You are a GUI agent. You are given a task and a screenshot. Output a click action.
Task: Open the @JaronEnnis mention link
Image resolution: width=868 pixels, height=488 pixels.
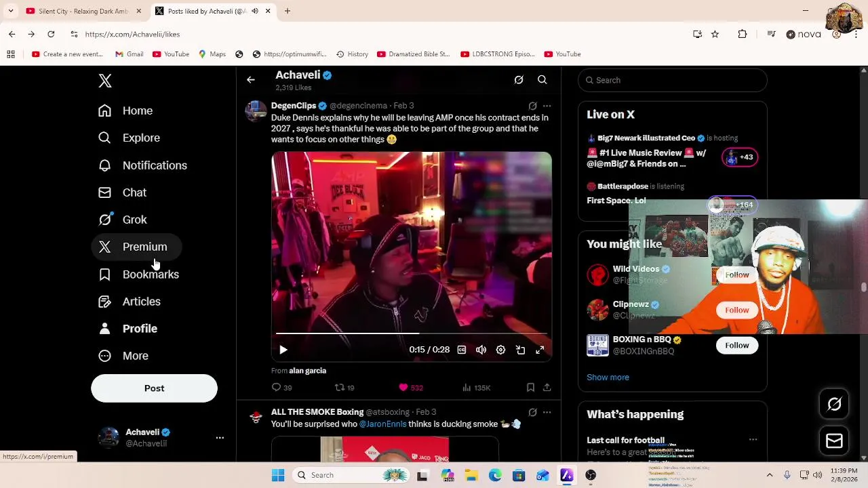click(x=382, y=424)
